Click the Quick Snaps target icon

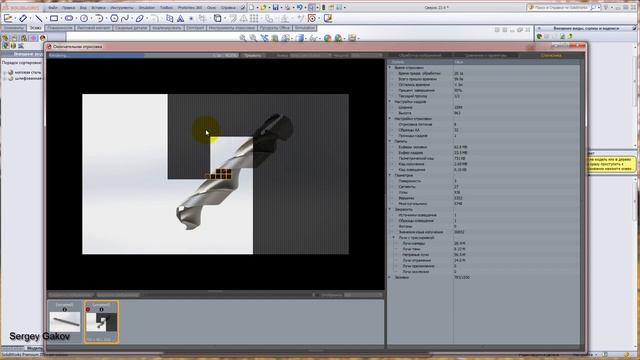point(312,18)
